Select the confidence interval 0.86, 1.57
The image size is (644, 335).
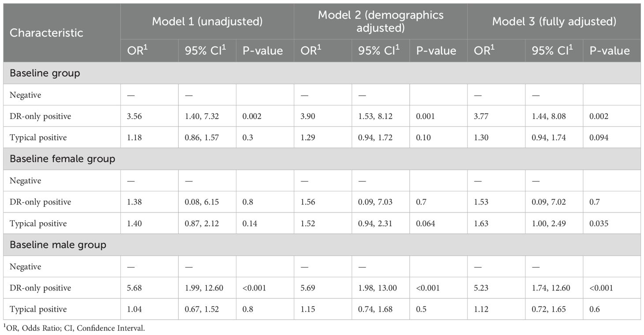point(202,138)
